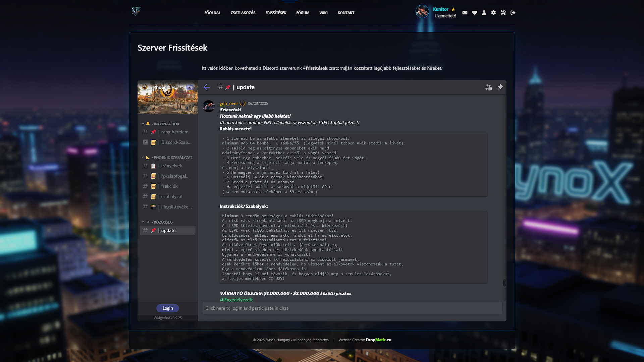This screenshot has height=362, width=644.
Task: Click the rules checkbox icon beside Discord-Szab channel
Action: pos(145,142)
